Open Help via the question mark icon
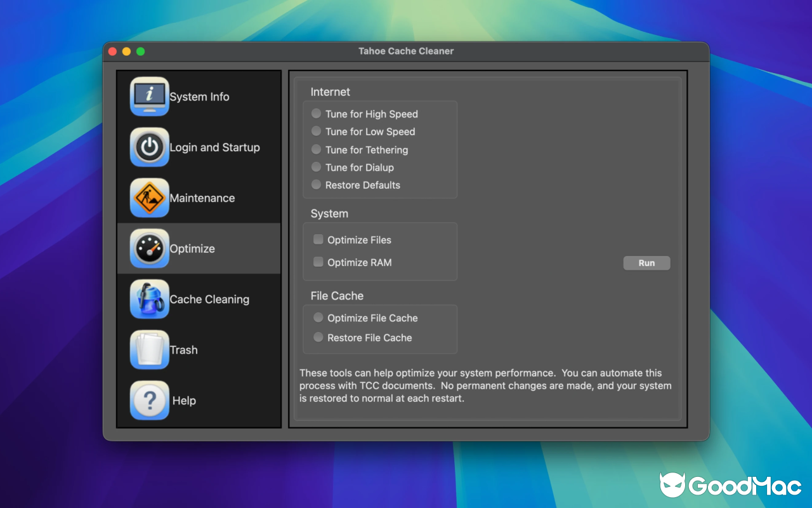Screen dimensions: 812x508 (149, 400)
